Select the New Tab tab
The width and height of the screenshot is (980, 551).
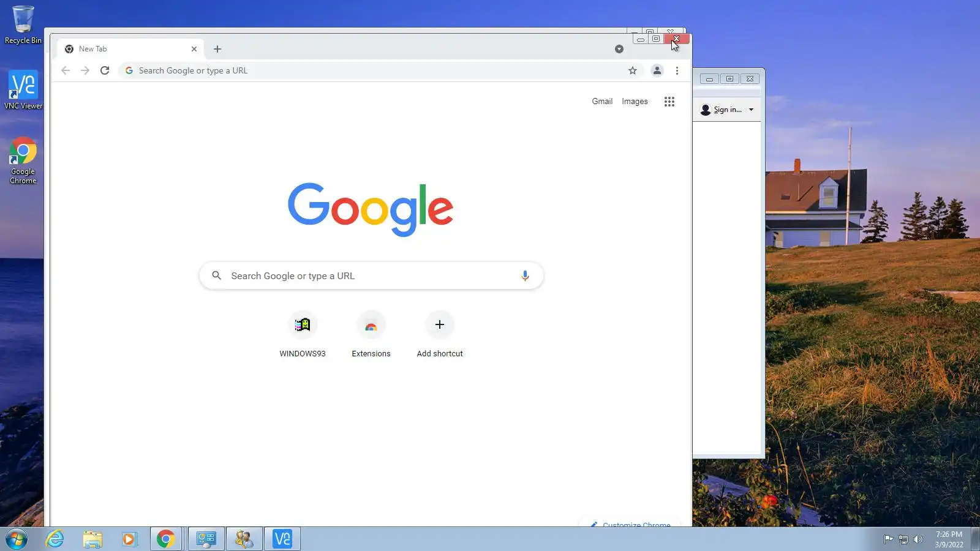tap(130, 49)
